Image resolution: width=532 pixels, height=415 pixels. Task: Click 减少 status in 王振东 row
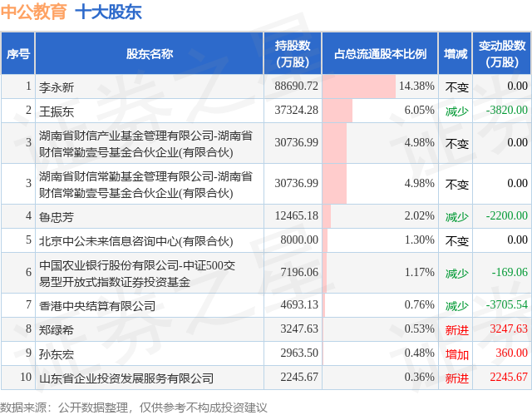[x=456, y=111]
